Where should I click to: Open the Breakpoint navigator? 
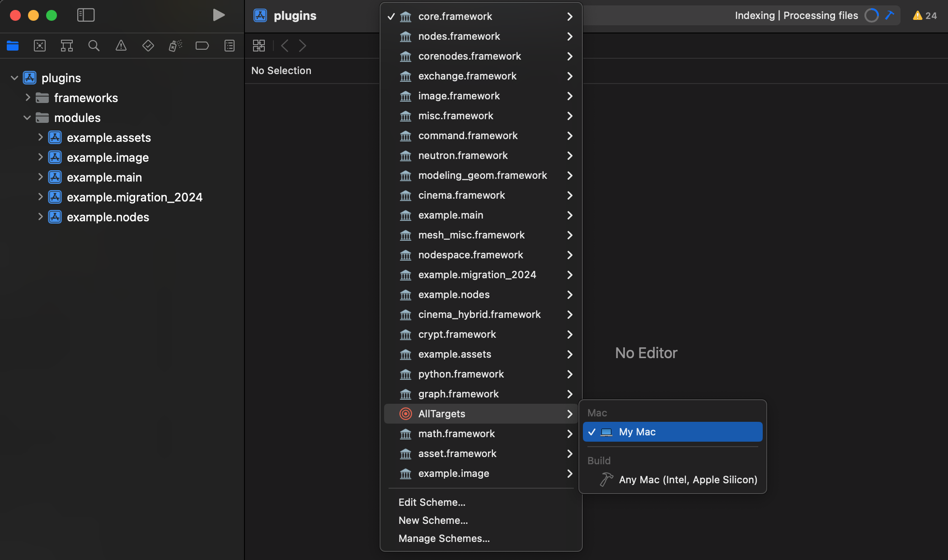click(202, 46)
